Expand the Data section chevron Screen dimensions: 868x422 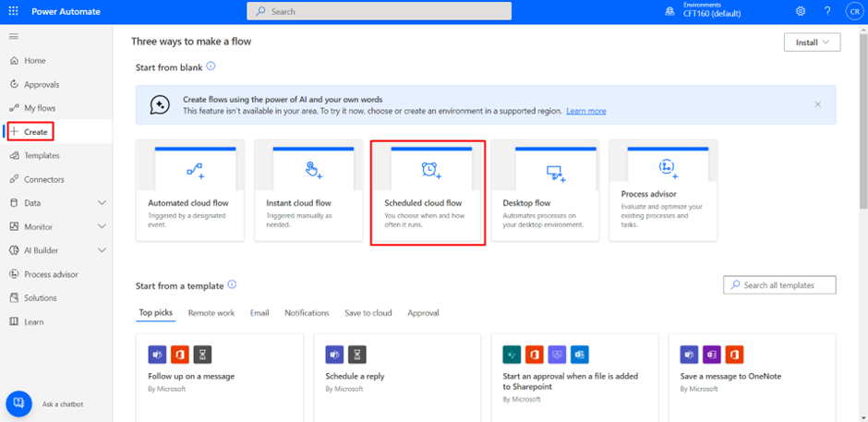tap(102, 203)
